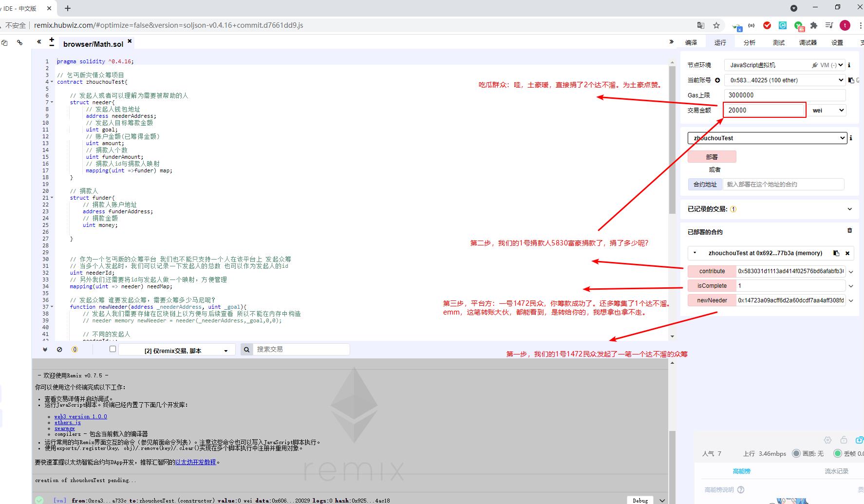This screenshot has width=864, height=504.
Task: Copy the deployed zhouchouTest contract address
Action: pos(836,253)
